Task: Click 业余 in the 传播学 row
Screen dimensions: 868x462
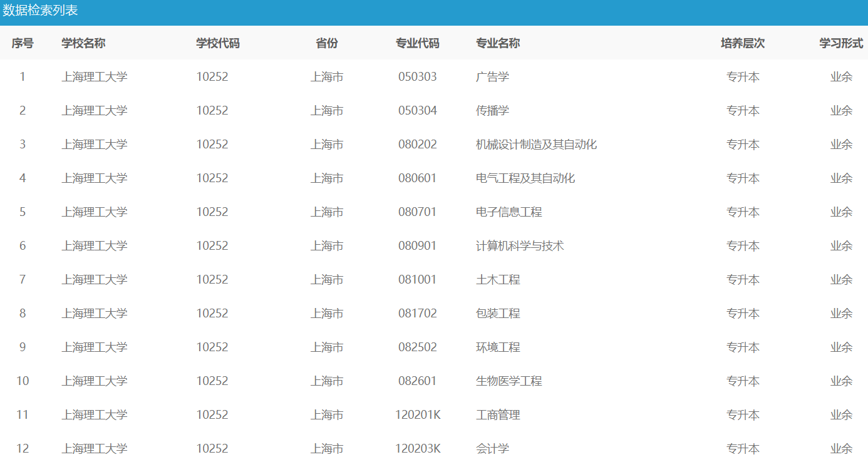Action: (842, 111)
